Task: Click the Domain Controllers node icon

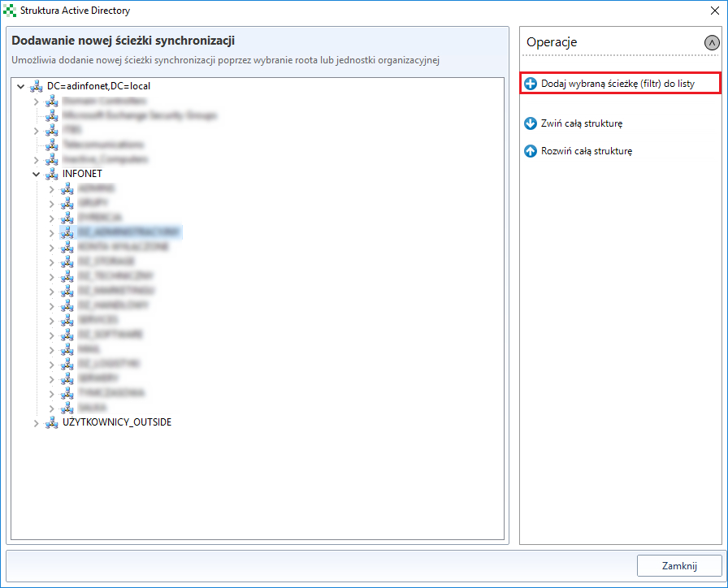Action: (52, 101)
